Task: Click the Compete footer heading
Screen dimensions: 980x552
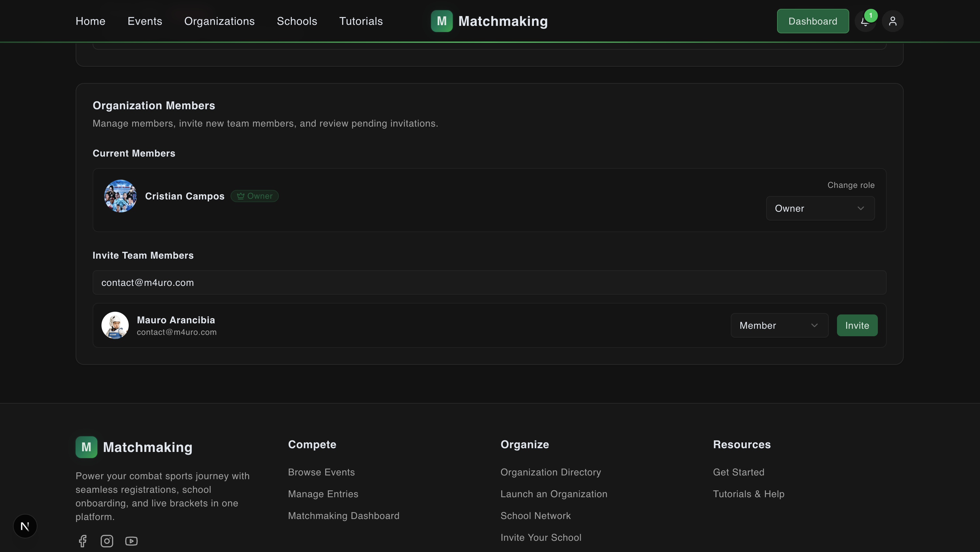Action: click(x=312, y=445)
